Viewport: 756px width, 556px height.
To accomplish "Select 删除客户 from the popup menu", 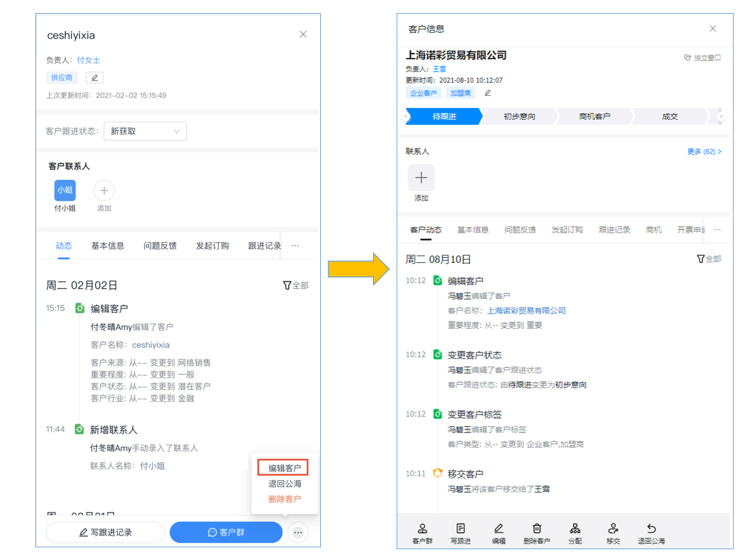I will tap(285, 499).
